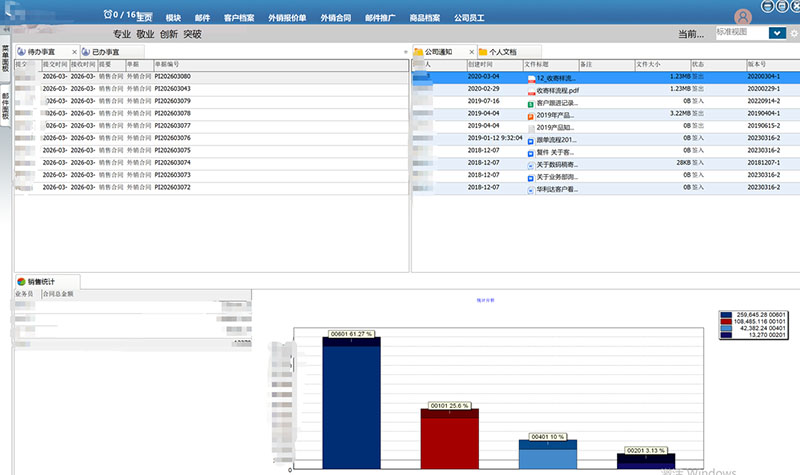Close the 待办事宜 tab
Viewport: 800px width, 475px height.
coord(75,51)
